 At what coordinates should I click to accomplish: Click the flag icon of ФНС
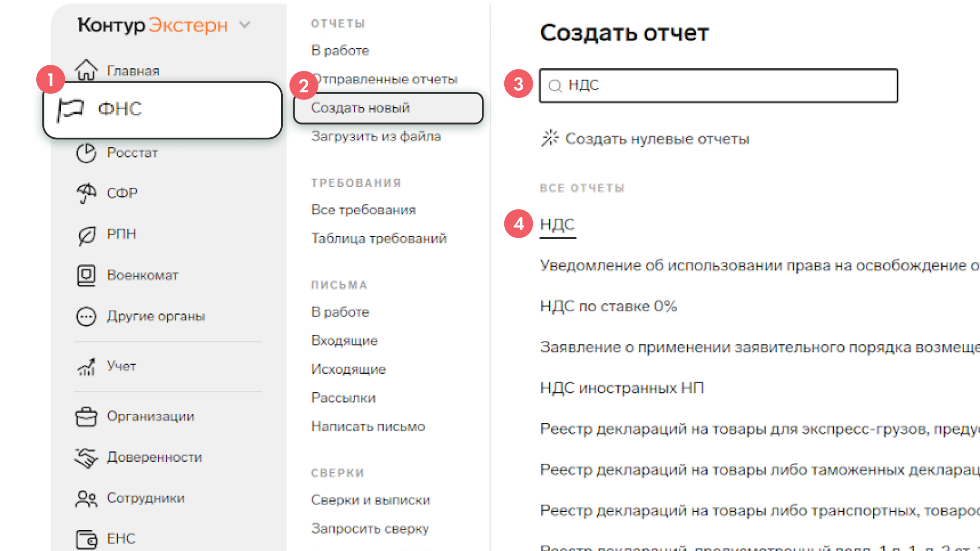point(70,109)
